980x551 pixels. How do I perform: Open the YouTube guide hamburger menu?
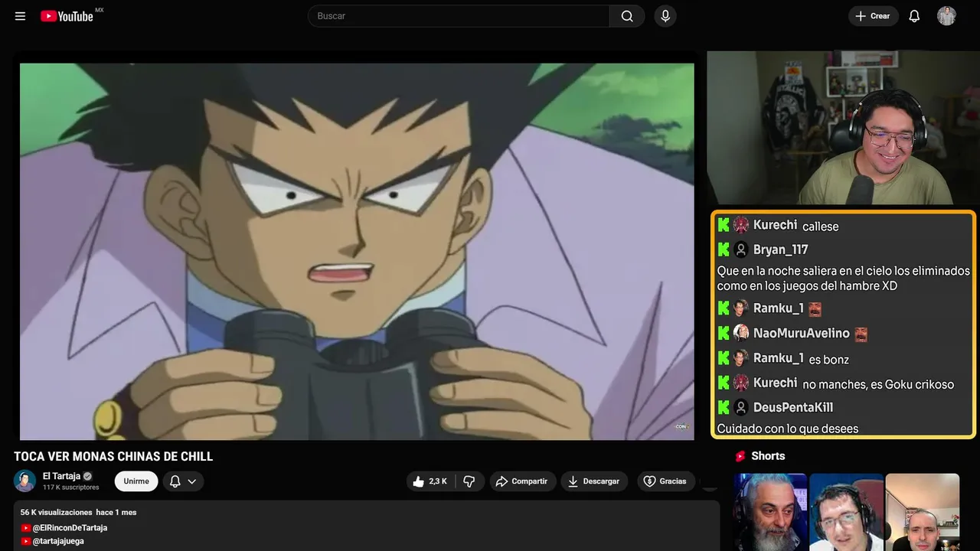[x=21, y=16]
